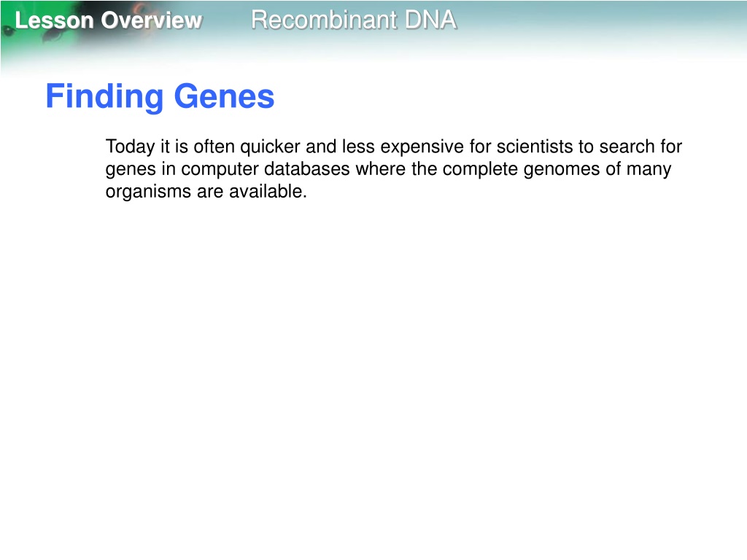747x560 pixels.
Task: Click the word quicker in body text
Action: (x=270, y=147)
